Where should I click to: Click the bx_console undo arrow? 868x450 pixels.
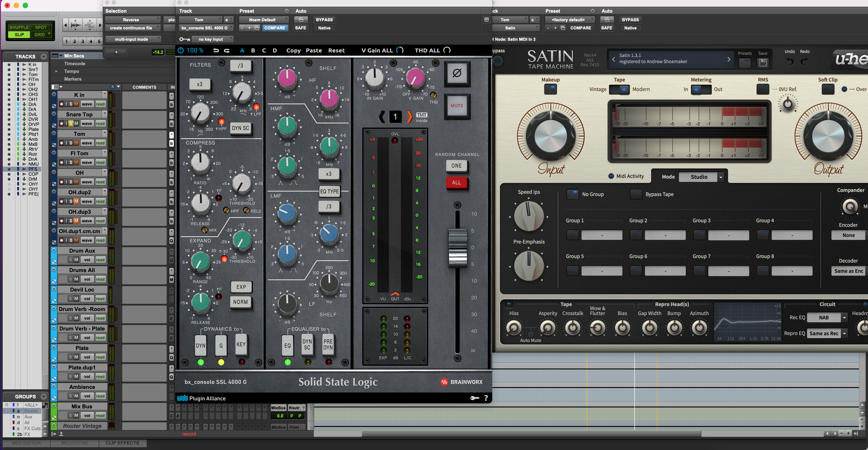tap(216, 50)
